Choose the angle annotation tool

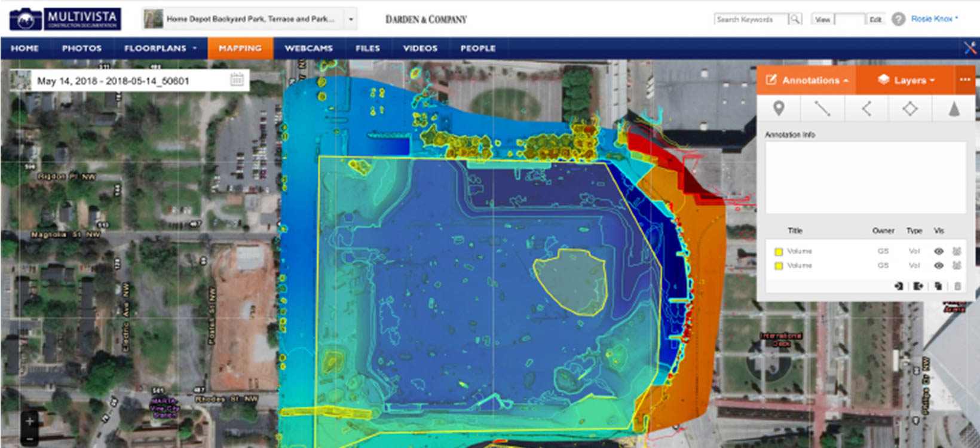coord(866,109)
